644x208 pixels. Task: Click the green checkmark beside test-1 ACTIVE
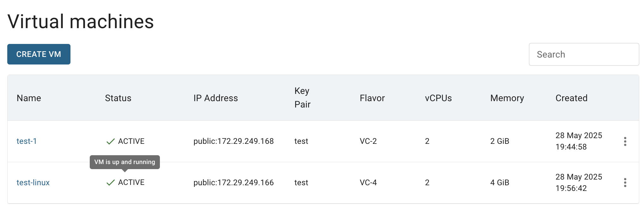[110, 141]
